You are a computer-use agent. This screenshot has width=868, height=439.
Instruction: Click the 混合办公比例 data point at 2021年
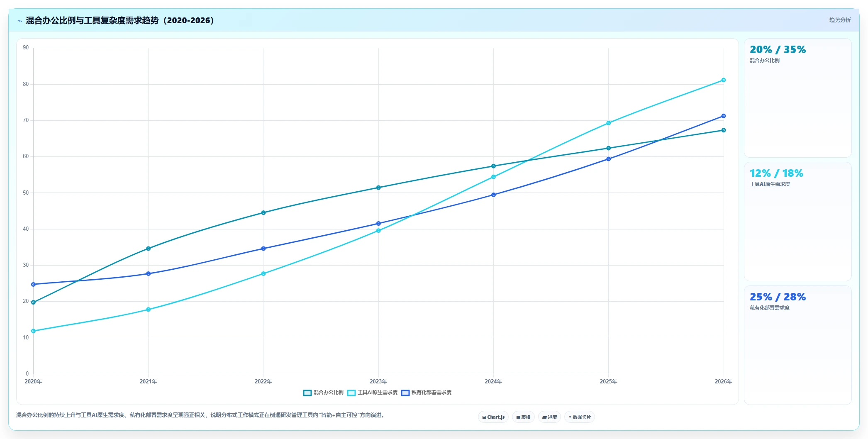pyautogui.click(x=149, y=249)
